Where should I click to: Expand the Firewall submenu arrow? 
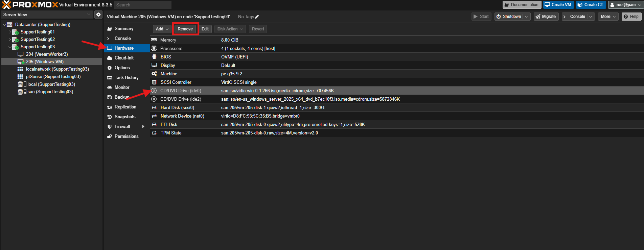[x=143, y=127]
